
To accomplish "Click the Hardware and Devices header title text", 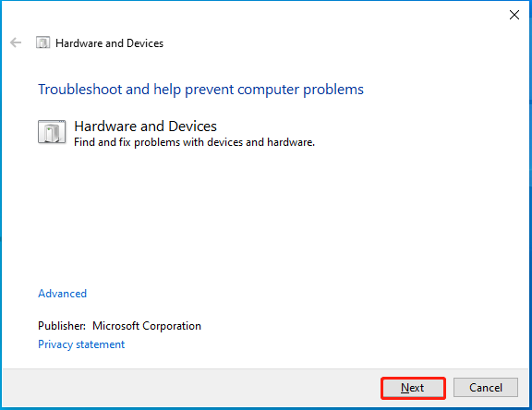I will [109, 43].
